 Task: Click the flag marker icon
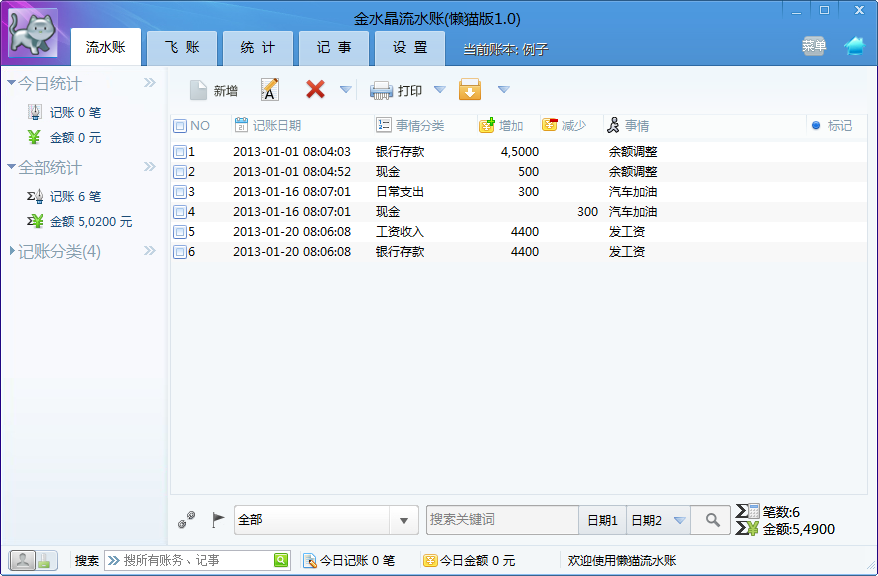click(x=218, y=519)
